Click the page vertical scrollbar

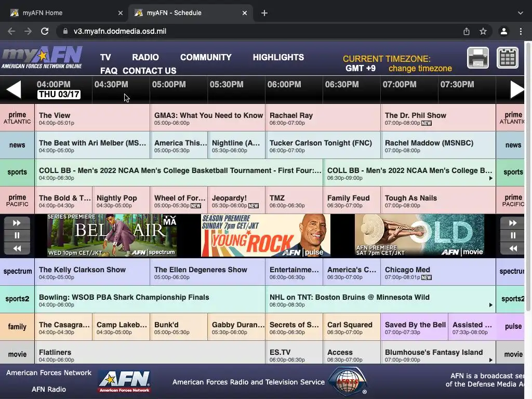coord(528,177)
